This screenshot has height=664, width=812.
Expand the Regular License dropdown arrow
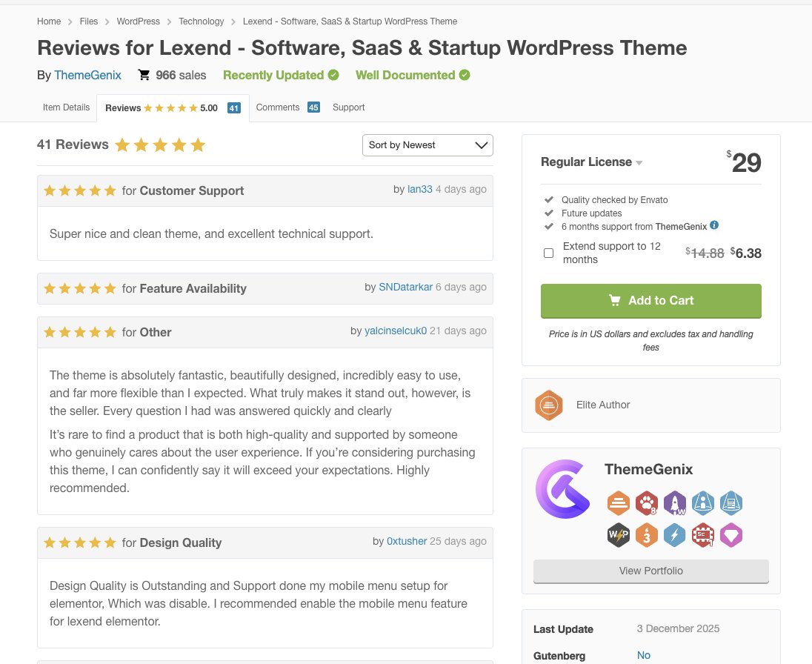coord(639,162)
